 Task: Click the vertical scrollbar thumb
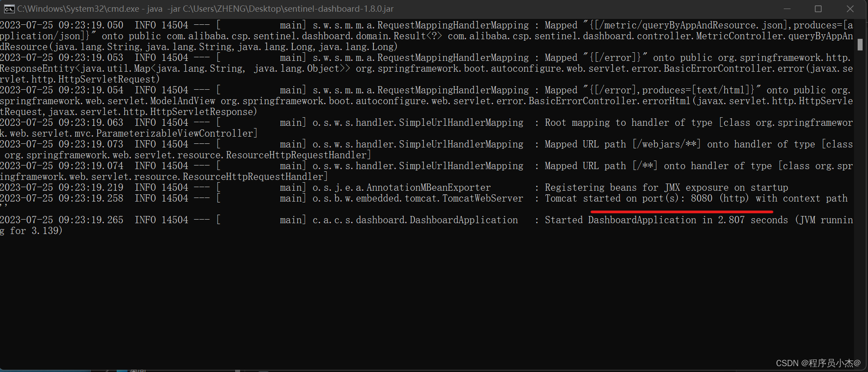point(860,44)
